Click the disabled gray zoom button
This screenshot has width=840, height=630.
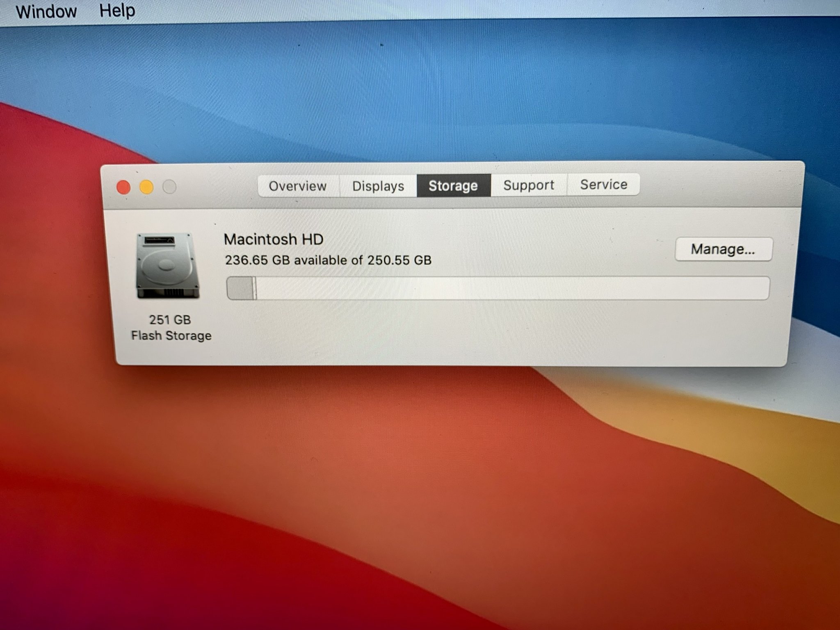[169, 187]
